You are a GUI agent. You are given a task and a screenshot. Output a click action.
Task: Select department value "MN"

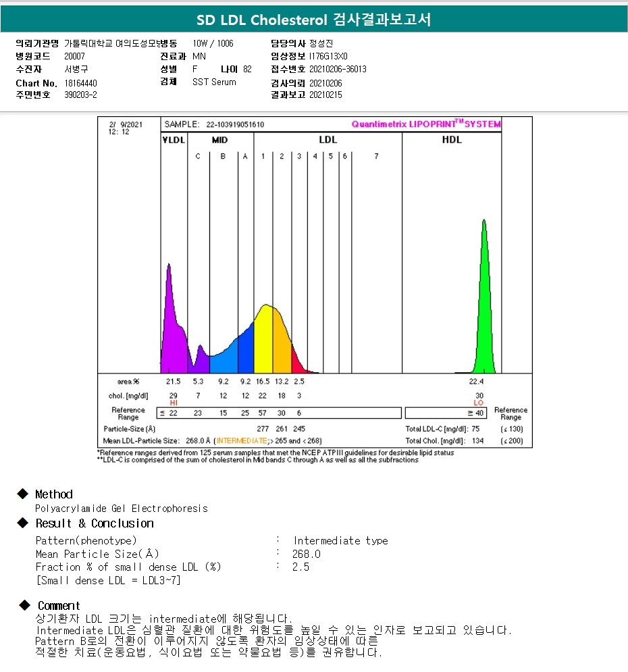click(x=199, y=56)
